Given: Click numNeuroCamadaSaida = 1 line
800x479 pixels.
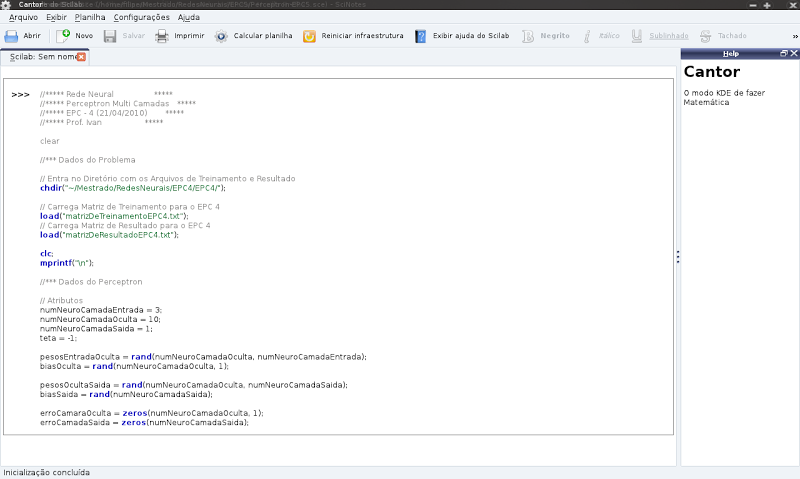Looking at the screenshot, I should (96, 329).
